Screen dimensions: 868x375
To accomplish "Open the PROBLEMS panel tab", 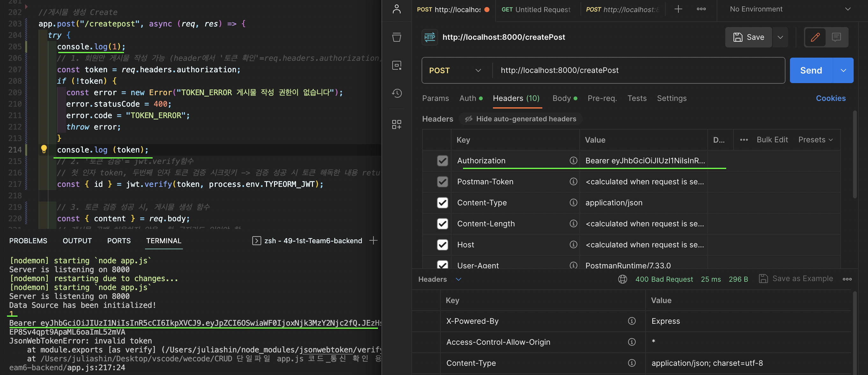I will point(28,241).
